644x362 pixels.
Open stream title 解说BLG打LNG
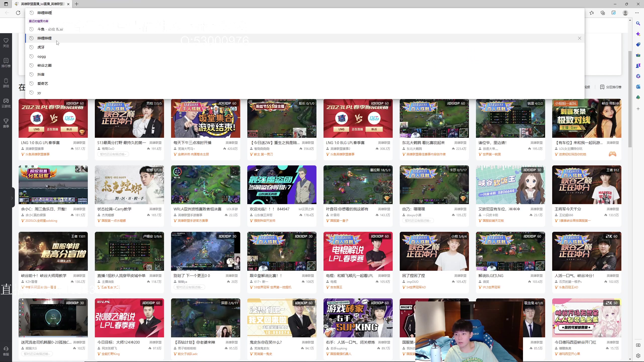(491, 276)
